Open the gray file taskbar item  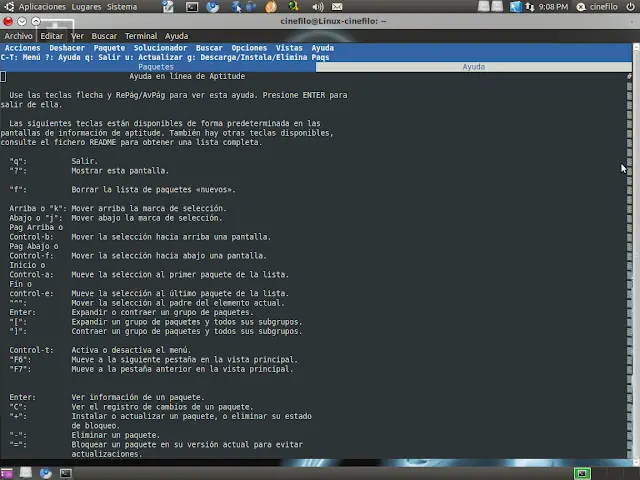(26, 473)
